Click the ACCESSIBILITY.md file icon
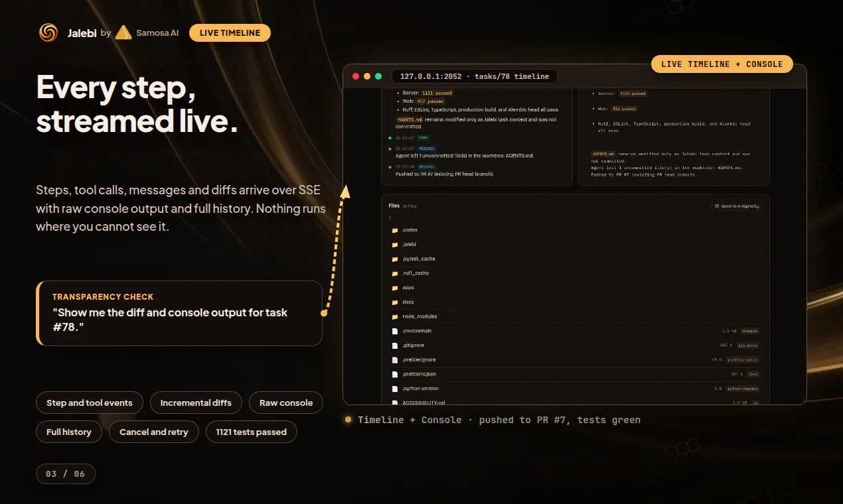843x504 pixels. coord(395,403)
